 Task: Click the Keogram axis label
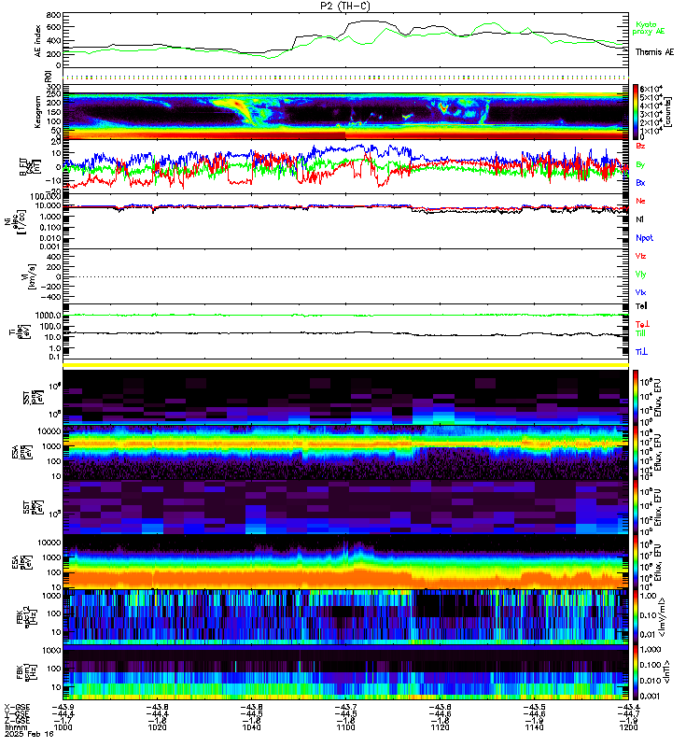37,112
